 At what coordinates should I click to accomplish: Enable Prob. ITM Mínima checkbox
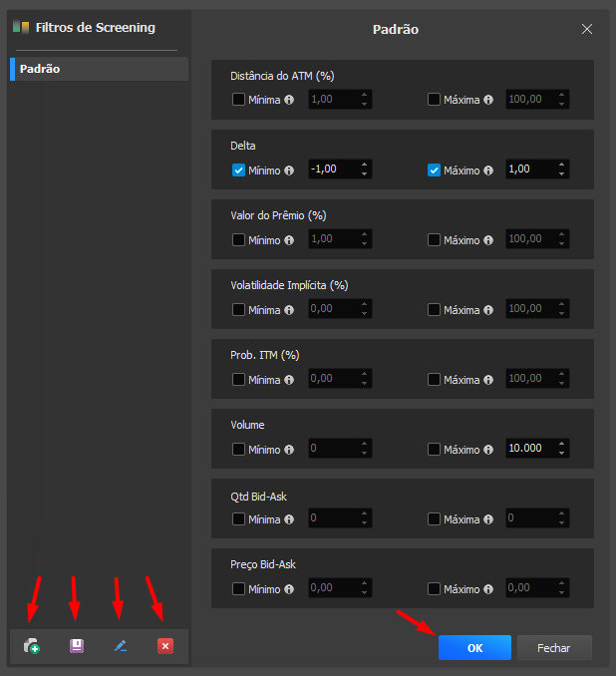coord(238,380)
